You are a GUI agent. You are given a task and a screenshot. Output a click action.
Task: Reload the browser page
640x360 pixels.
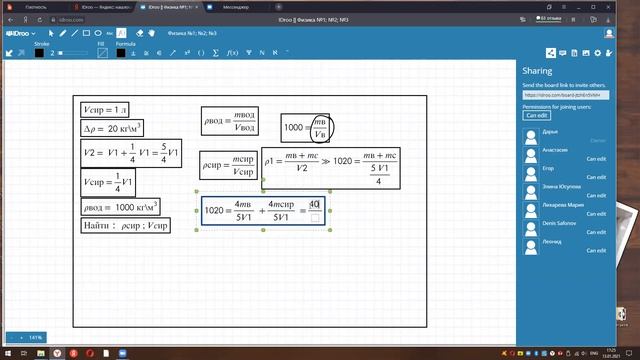[x=39, y=20]
